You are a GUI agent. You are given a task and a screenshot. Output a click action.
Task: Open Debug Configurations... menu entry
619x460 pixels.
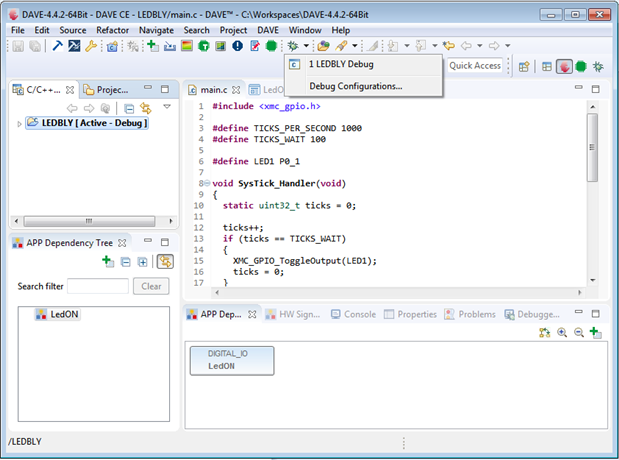[355, 86]
